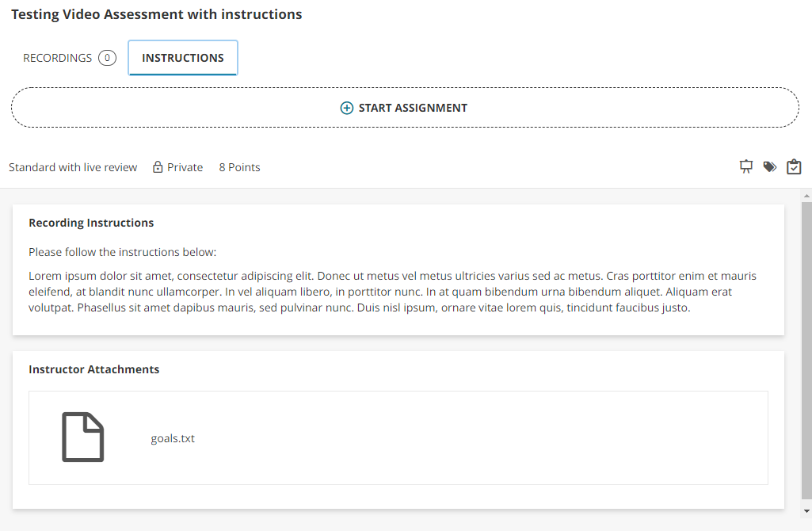Screen dimensions: 812x531
Task: Click the assessment title at the top
Action: click(156, 13)
